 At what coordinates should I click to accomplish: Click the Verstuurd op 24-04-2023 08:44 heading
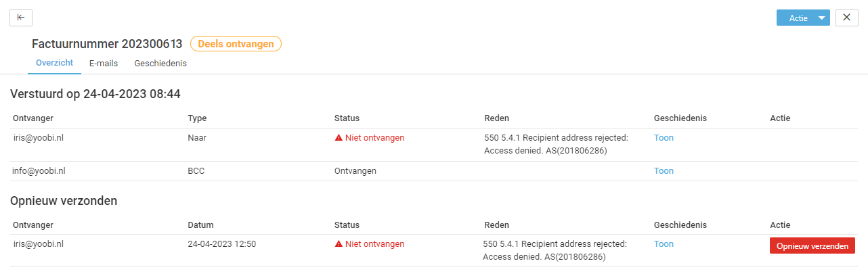click(x=95, y=94)
